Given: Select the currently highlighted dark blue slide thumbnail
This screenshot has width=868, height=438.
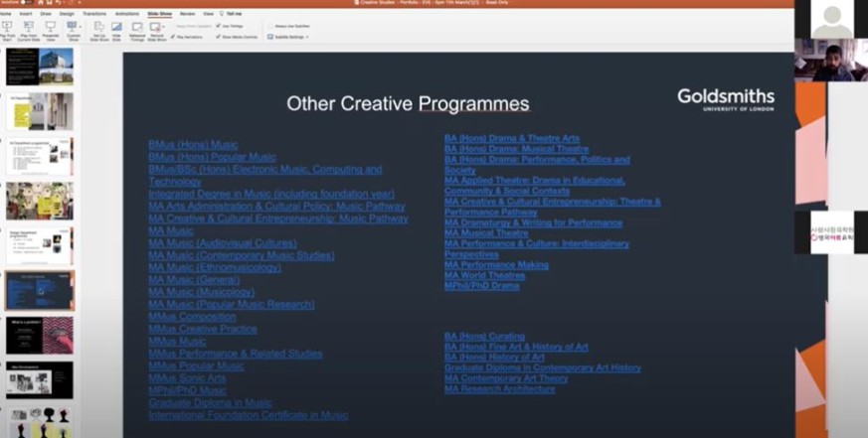Looking at the screenshot, I should (40, 290).
